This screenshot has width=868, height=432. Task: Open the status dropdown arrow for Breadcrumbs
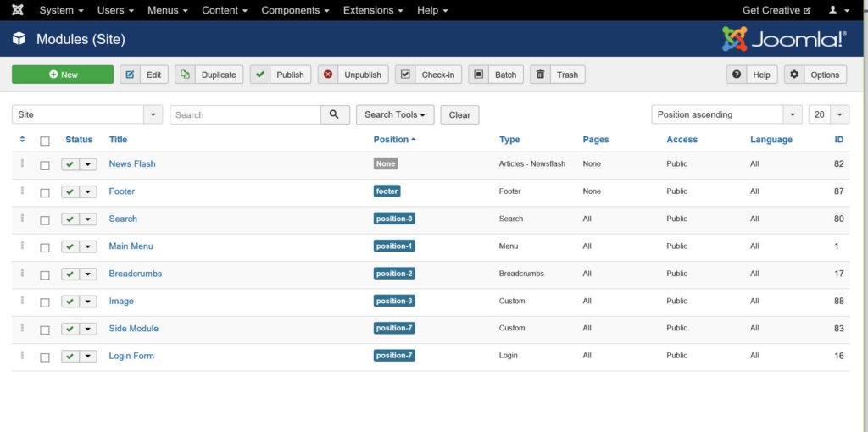pyautogui.click(x=88, y=274)
